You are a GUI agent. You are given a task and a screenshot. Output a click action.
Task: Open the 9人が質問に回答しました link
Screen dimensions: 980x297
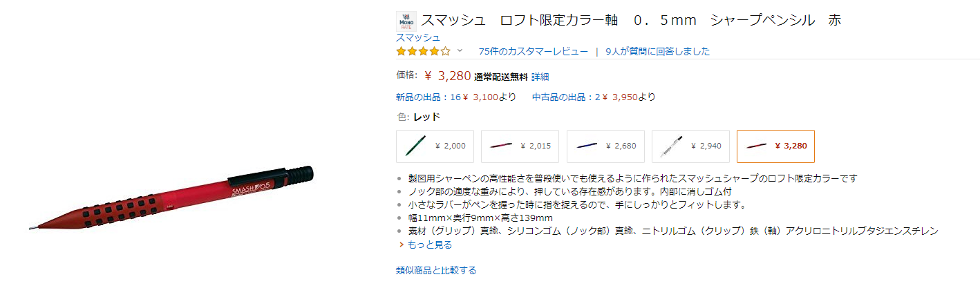pos(657,51)
